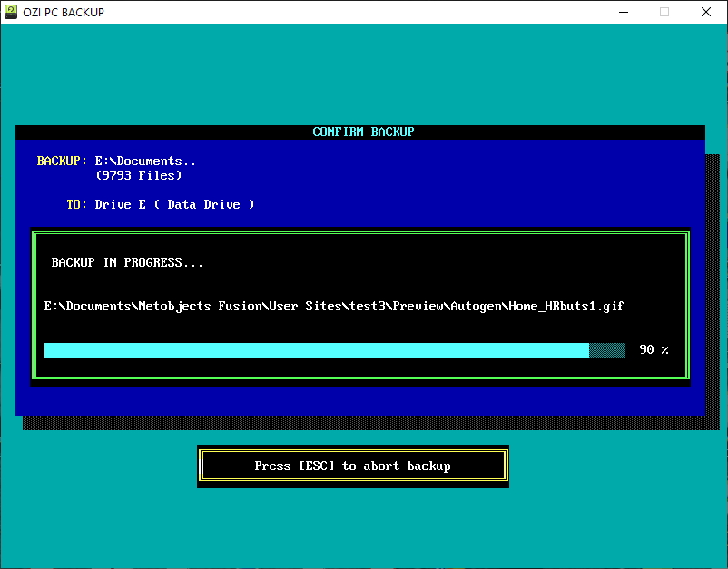The width and height of the screenshot is (728, 569).
Task: Minimize the OZI PC BACKUP window
Action: [x=623, y=12]
